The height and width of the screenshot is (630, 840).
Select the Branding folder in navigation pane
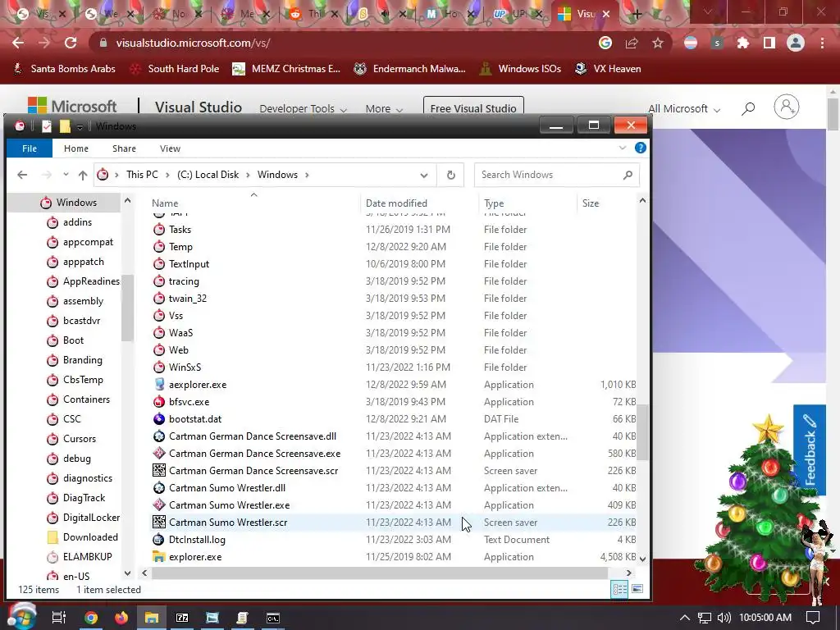point(83,360)
